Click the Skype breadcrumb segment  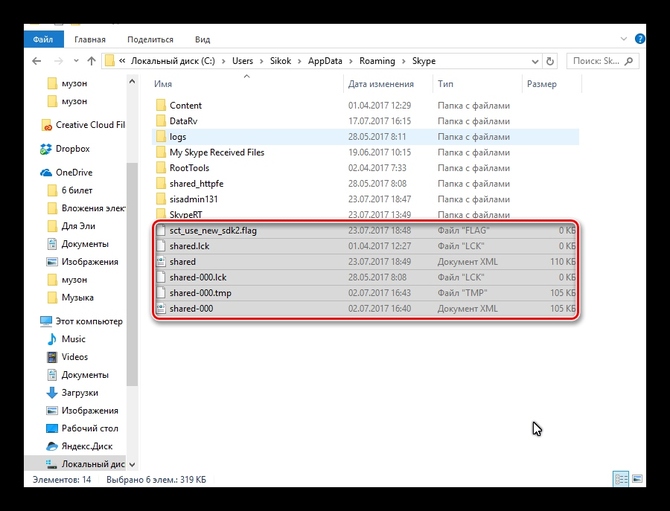423,61
